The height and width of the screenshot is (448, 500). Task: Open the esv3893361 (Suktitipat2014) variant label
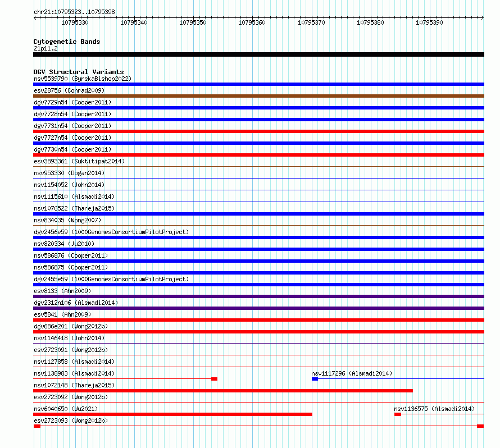(79, 161)
